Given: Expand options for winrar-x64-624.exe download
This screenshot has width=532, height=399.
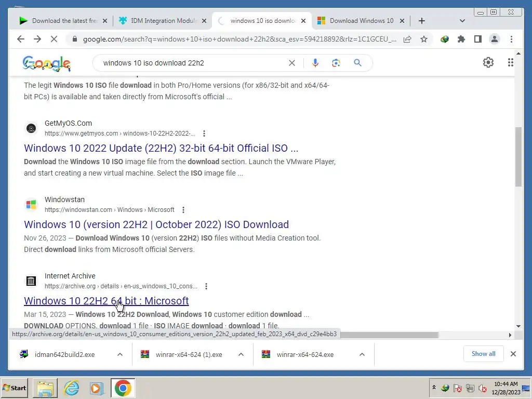Looking at the screenshot, I should pos(362,354).
